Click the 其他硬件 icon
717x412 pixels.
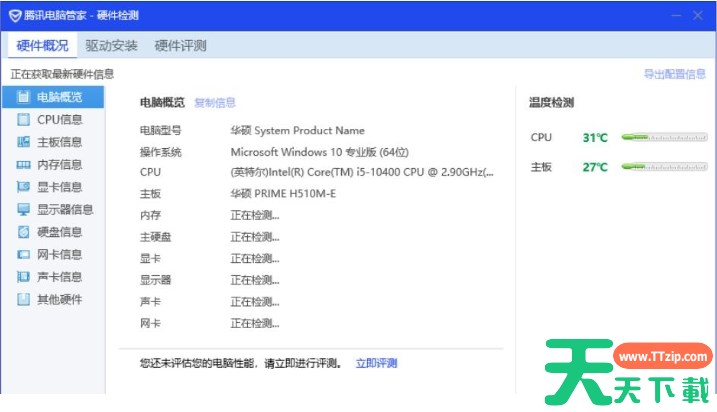pos(23,300)
